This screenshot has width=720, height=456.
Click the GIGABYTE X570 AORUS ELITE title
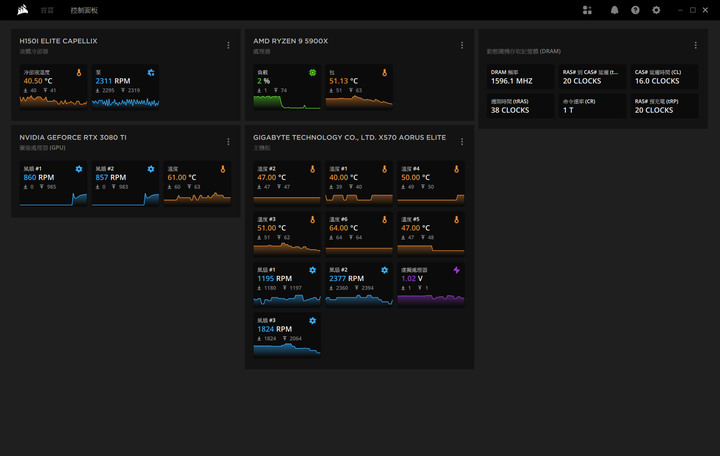pyautogui.click(x=349, y=137)
